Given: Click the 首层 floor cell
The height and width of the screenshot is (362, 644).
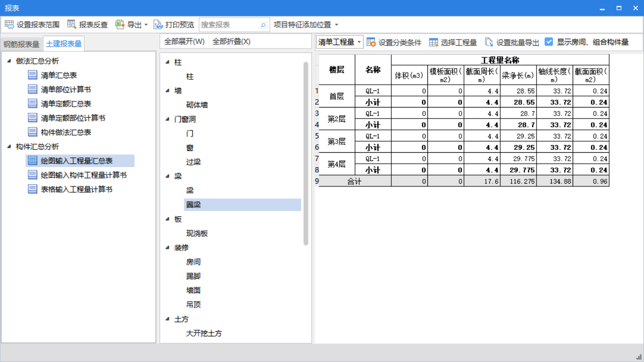Looking at the screenshot, I should [x=337, y=96].
